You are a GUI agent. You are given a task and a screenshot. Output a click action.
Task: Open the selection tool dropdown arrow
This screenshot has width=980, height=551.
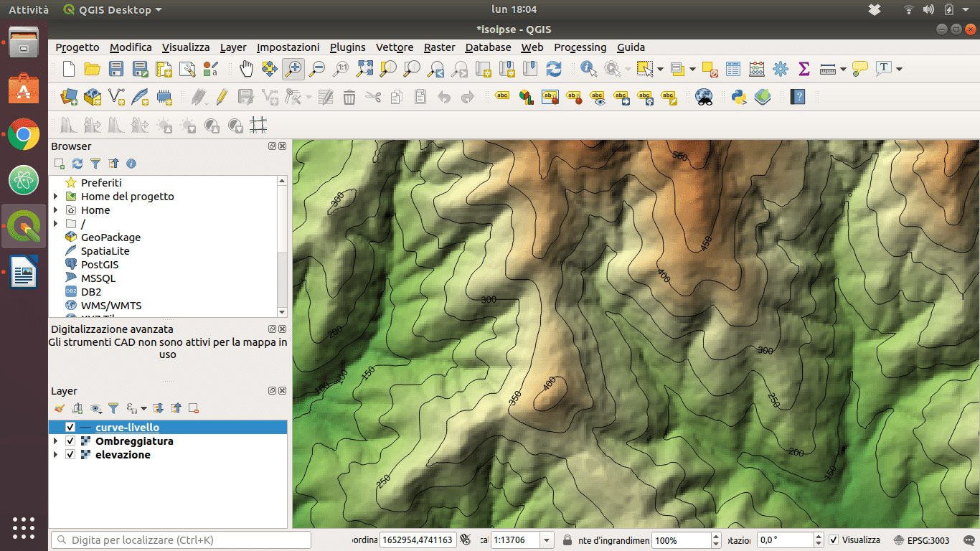coord(660,69)
